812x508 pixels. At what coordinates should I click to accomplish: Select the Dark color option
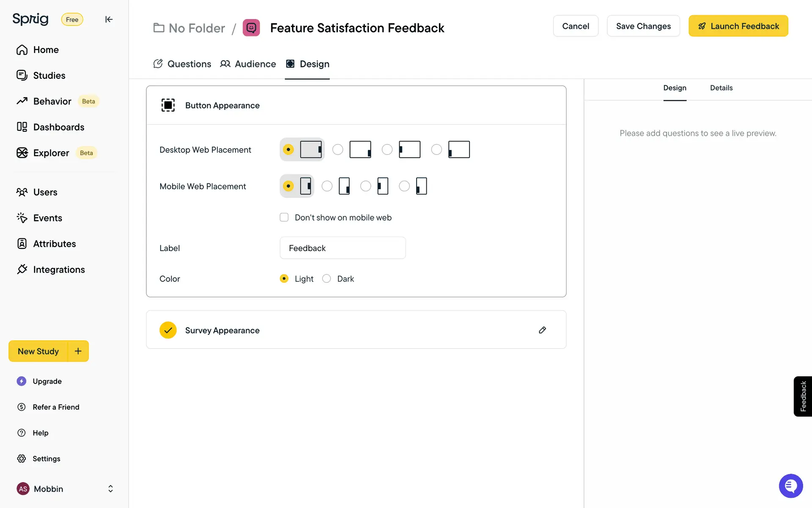[326, 279]
